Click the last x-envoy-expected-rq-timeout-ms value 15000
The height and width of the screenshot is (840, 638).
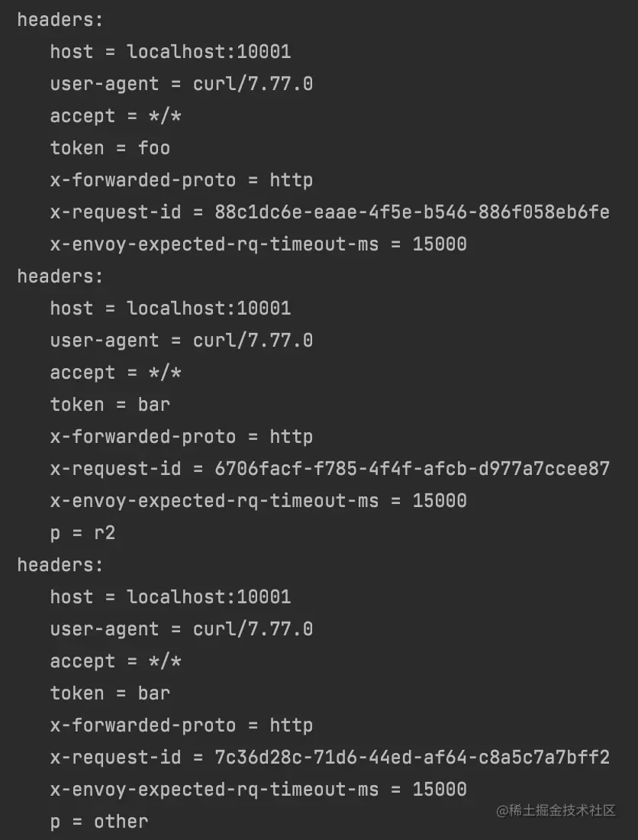pos(440,790)
